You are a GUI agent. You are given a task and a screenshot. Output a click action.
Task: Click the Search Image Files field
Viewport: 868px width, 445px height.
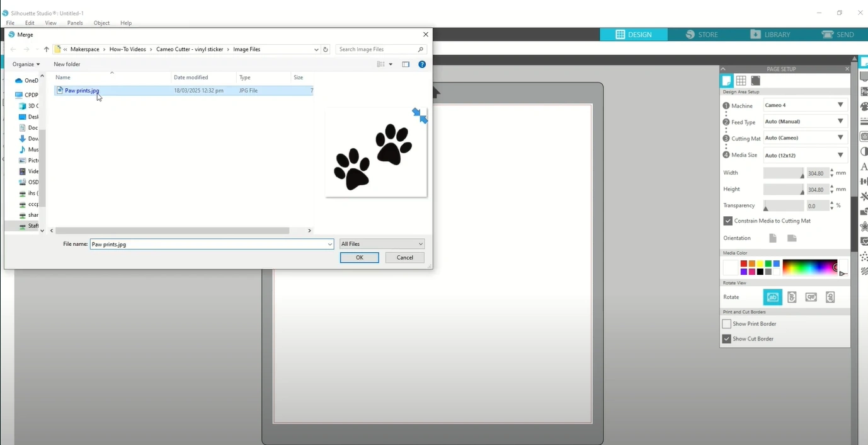[x=377, y=49]
